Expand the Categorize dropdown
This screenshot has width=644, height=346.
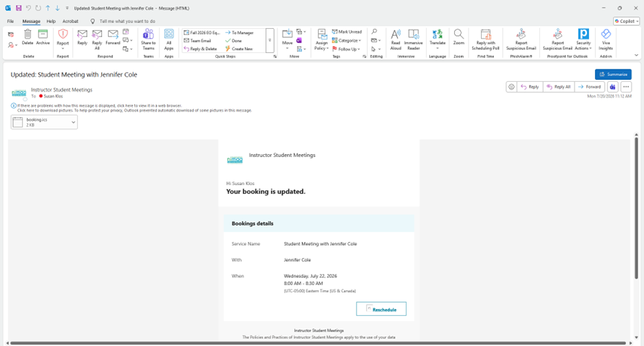click(x=347, y=40)
